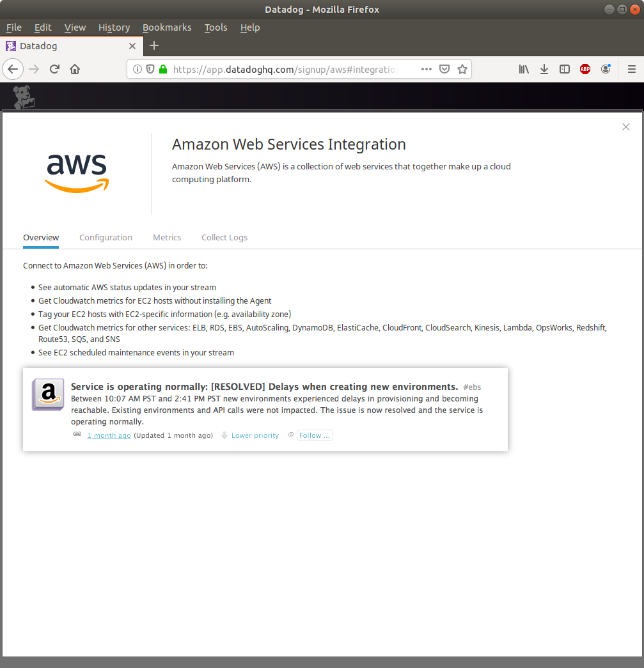This screenshot has height=668, width=644.
Task: Close the Datadog browser tab
Action: click(x=132, y=46)
